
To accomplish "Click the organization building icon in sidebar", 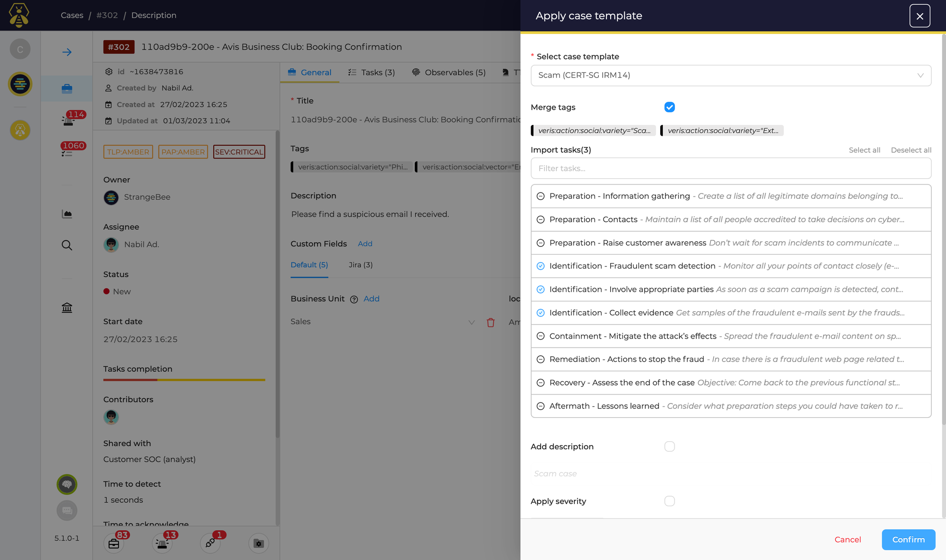I will (x=67, y=308).
